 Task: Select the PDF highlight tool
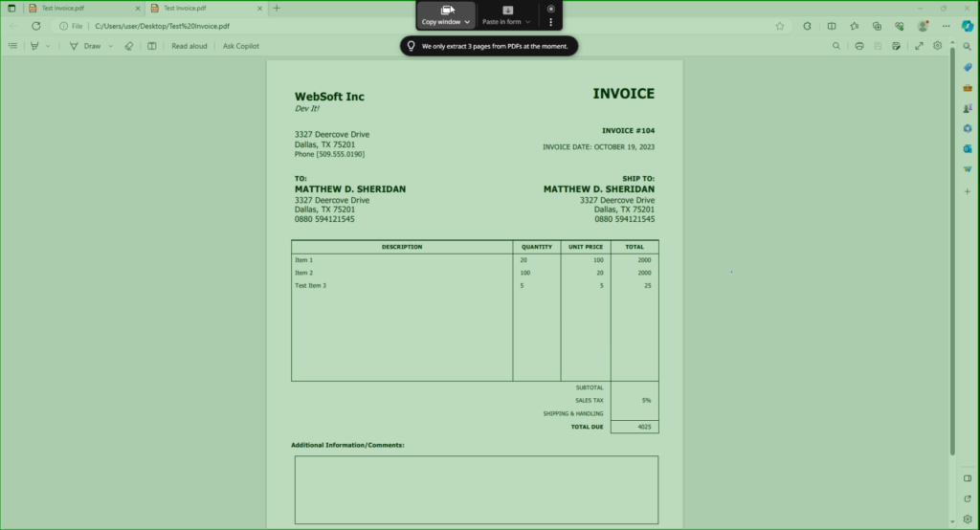(34, 46)
